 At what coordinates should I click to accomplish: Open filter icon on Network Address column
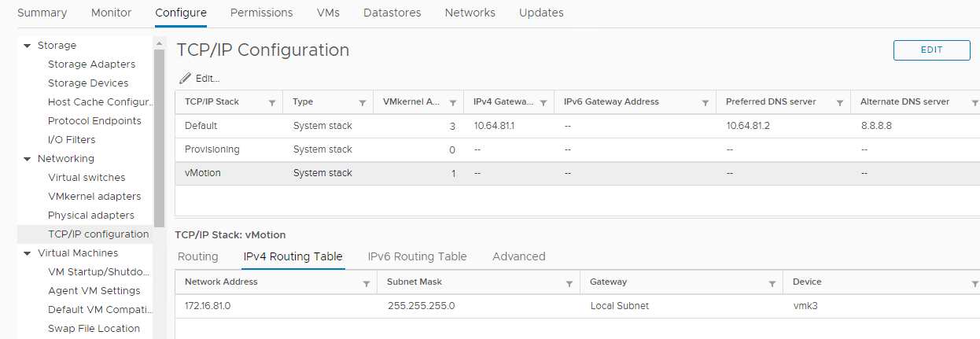[367, 283]
